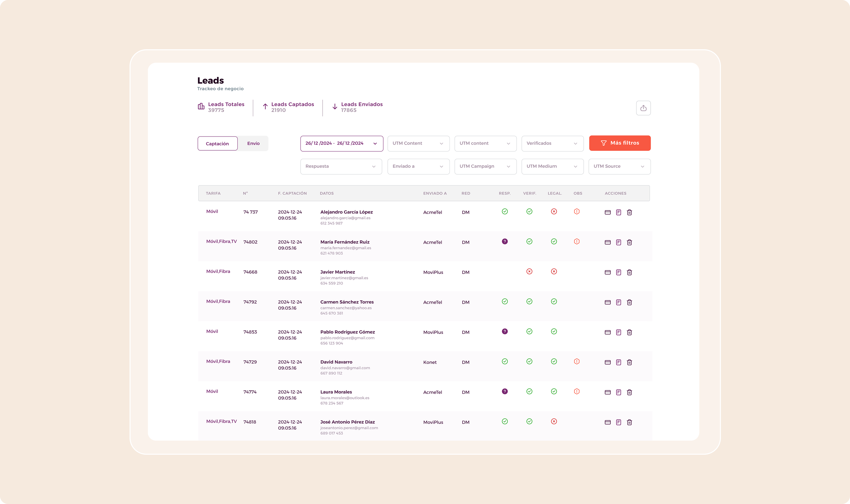
Task: Click the F. CAPTACIÓN column header
Action: coord(292,193)
